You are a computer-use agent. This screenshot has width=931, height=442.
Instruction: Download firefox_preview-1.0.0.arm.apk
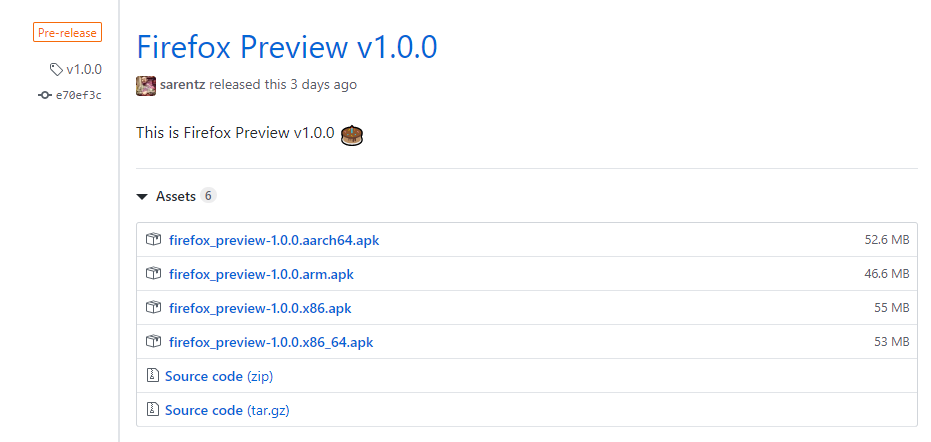(261, 274)
